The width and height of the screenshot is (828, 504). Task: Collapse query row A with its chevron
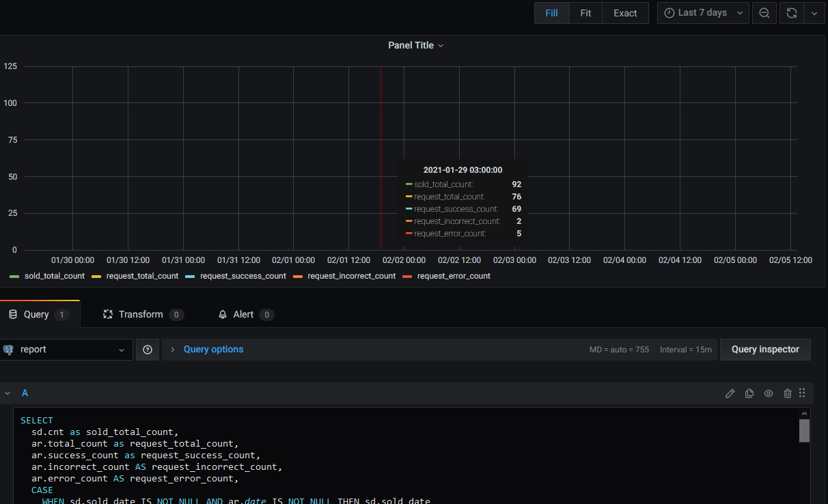point(8,393)
